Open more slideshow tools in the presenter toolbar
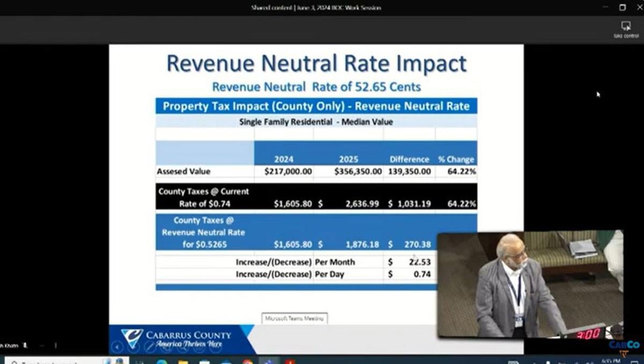The width and height of the screenshot is (644, 364). click(x=215, y=347)
